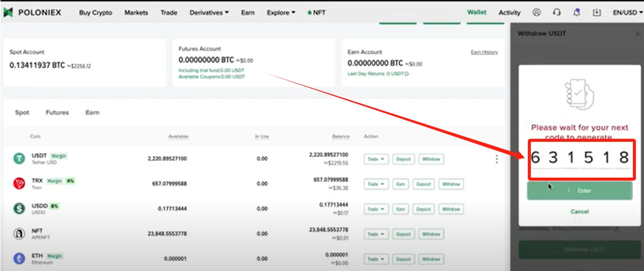This screenshot has width=644, height=271.
Task: Click the NFT coin icon
Action: (x=19, y=234)
